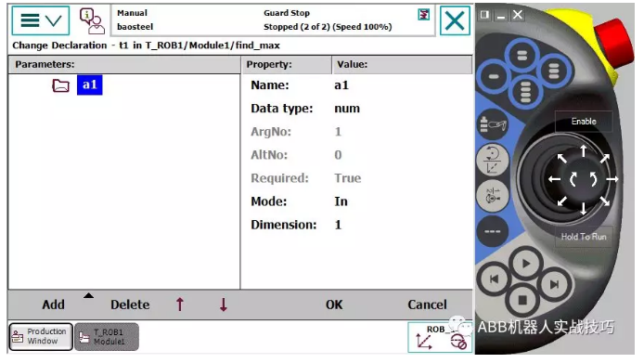This screenshot has height=363, width=644.
Task: Start program with the play button
Action: tap(526, 264)
